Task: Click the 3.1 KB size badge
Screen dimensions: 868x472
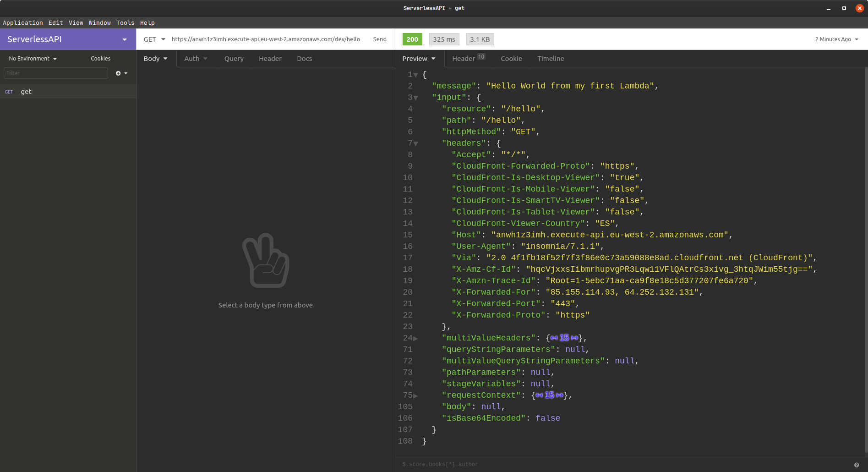Action: coord(480,39)
